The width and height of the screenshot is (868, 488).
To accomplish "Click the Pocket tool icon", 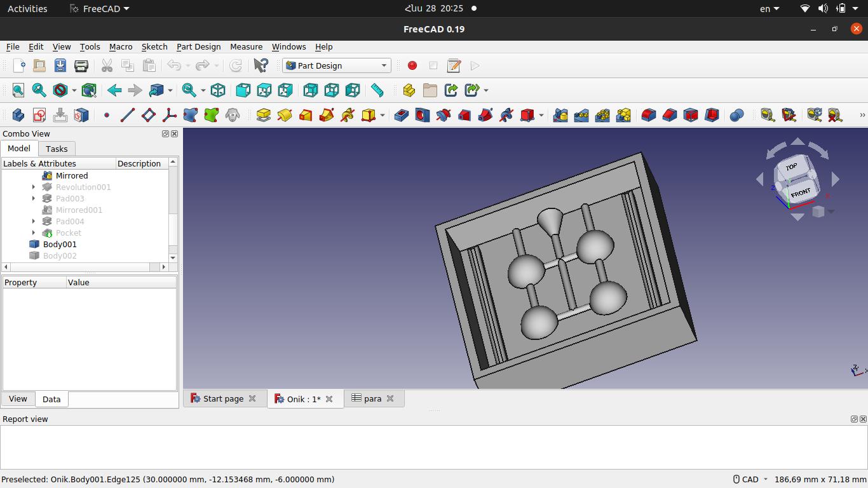I will click(x=402, y=115).
